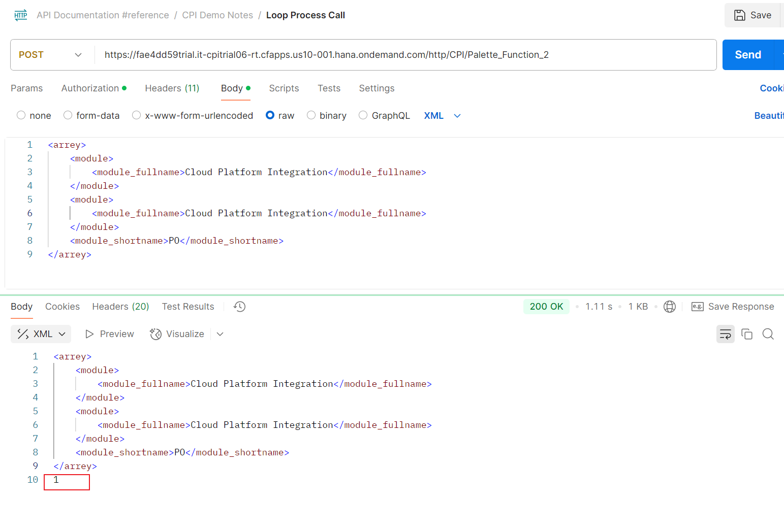Click the Visualize sparkle icon

point(155,334)
